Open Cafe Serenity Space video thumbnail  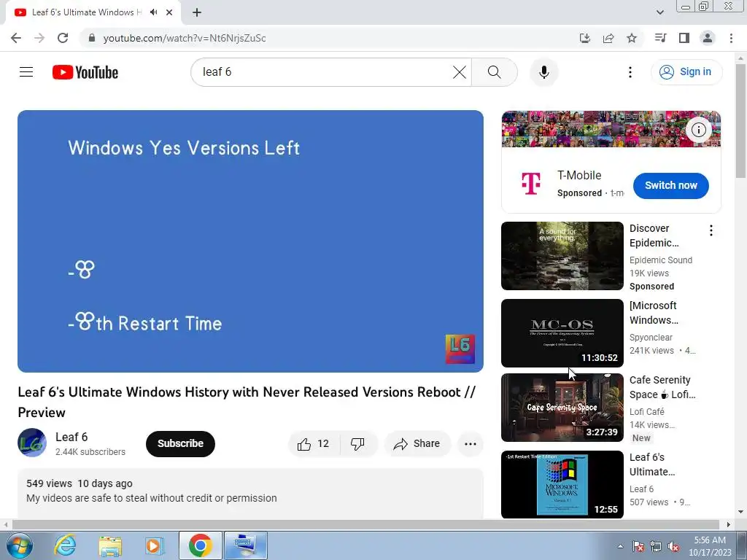coord(562,408)
